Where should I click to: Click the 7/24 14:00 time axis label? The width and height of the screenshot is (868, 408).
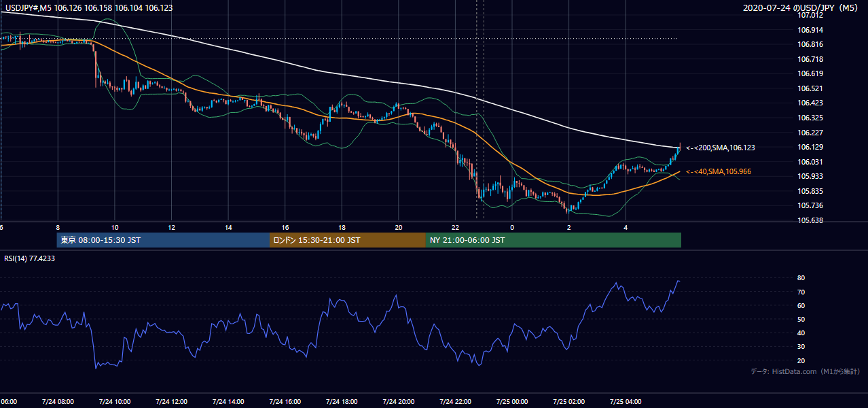point(228,402)
